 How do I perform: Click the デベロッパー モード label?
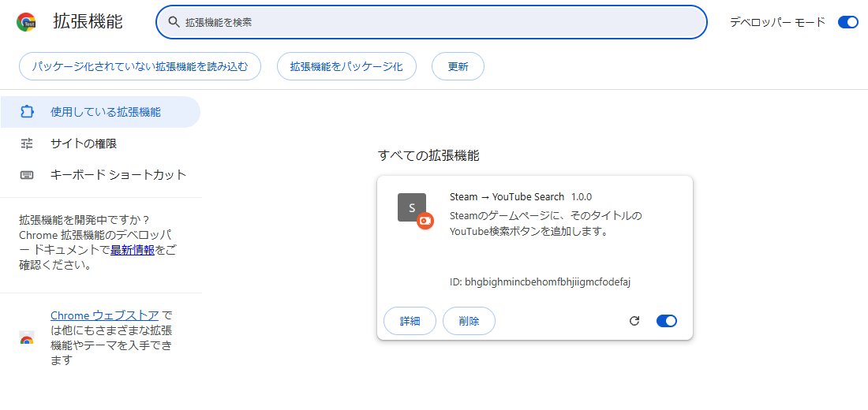click(x=777, y=22)
